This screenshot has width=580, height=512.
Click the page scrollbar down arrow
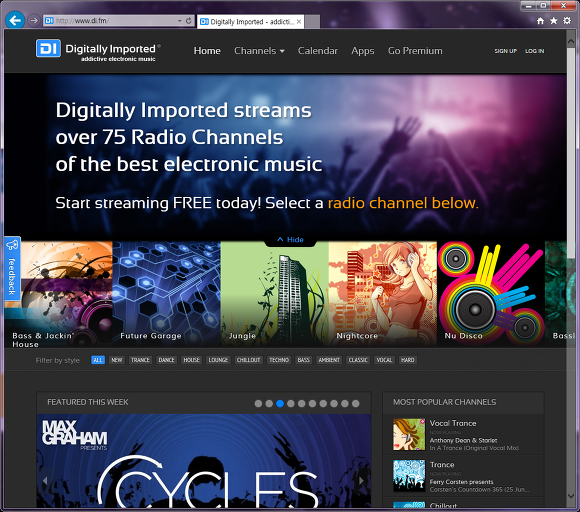[x=571, y=496]
